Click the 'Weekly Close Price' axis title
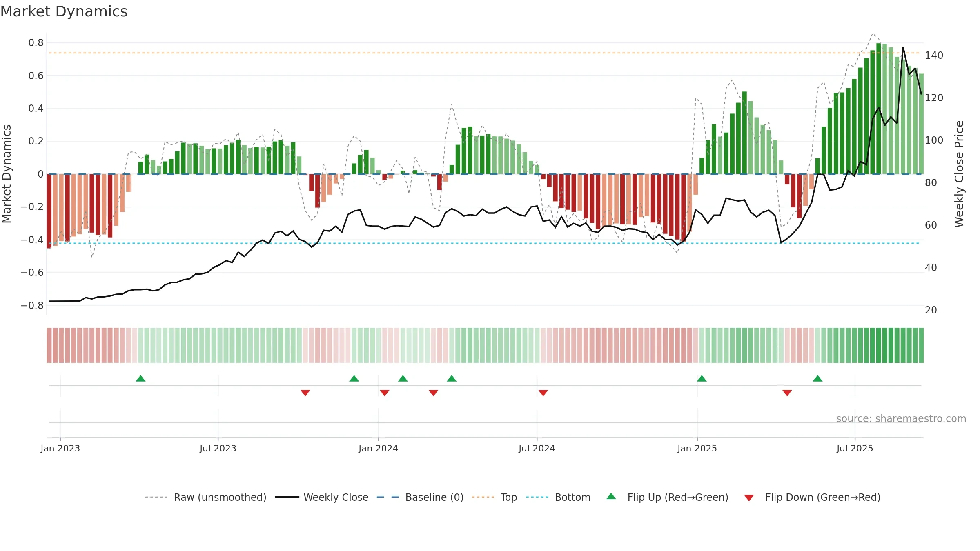 tap(959, 174)
